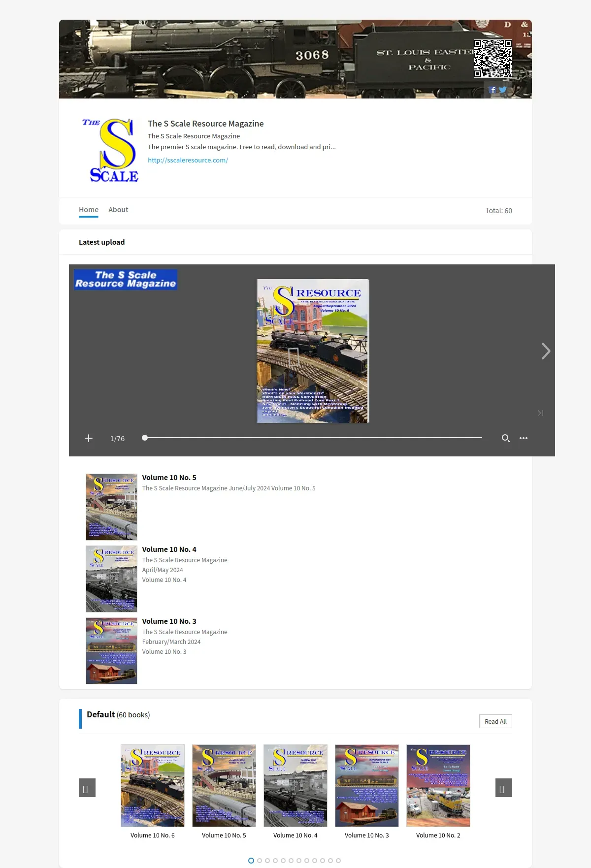Image resolution: width=591 pixels, height=868 pixels.
Task: Click the Latest upload heading
Action: click(x=101, y=242)
